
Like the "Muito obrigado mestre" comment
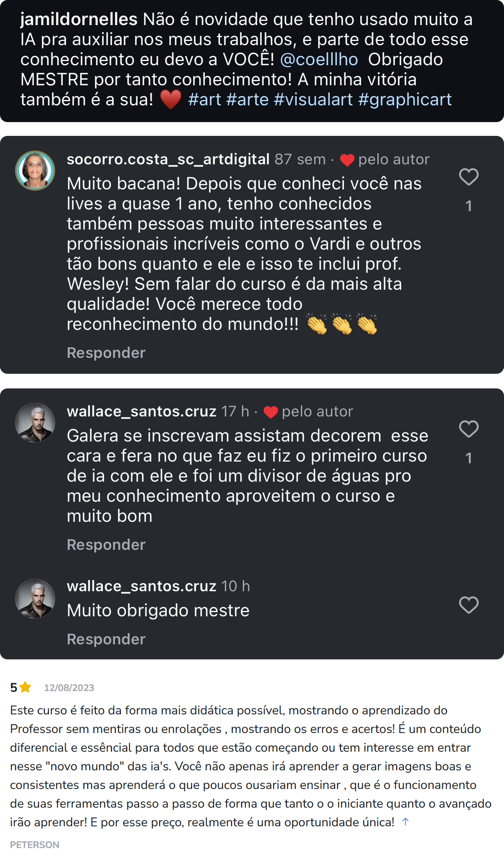[468, 605]
